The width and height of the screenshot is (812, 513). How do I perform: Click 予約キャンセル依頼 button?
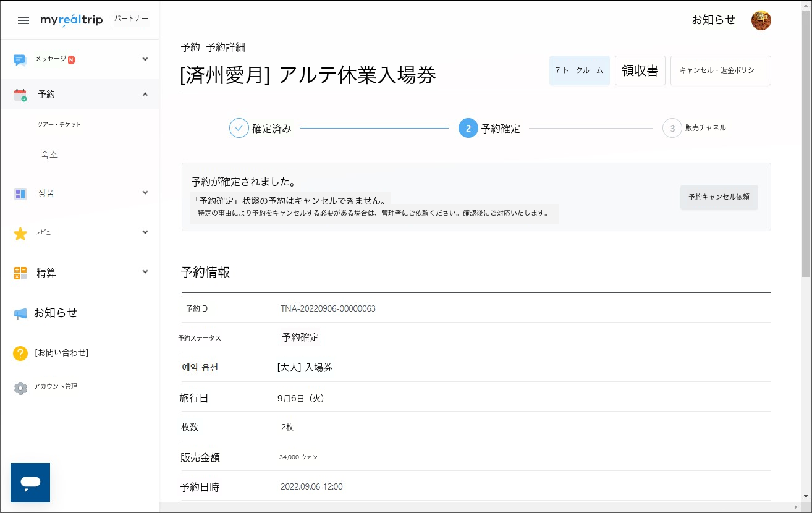pyautogui.click(x=719, y=197)
